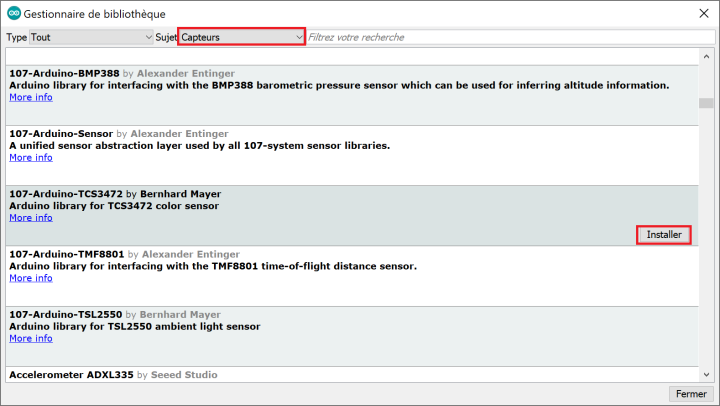The height and width of the screenshot is (406, 720).
Task: Select the 107-Arduino-TCS3472 library title
Action: click(66, 194)
